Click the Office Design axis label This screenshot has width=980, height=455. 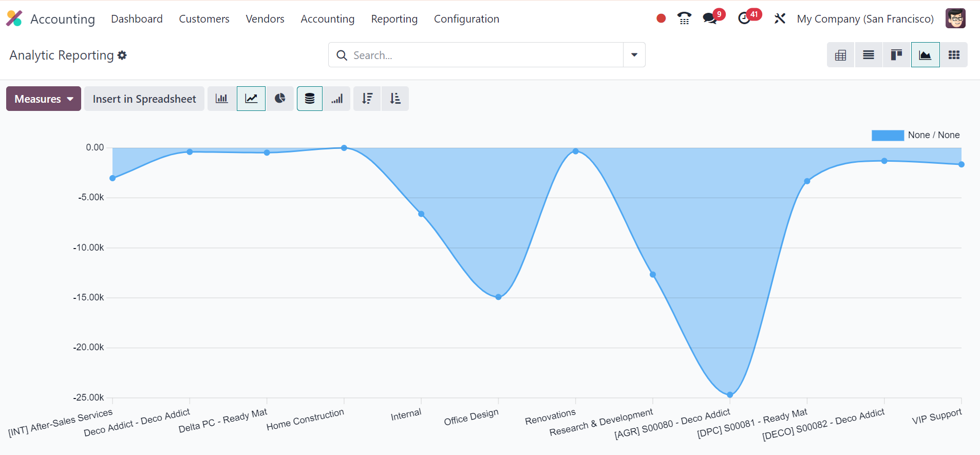[472, 417]
